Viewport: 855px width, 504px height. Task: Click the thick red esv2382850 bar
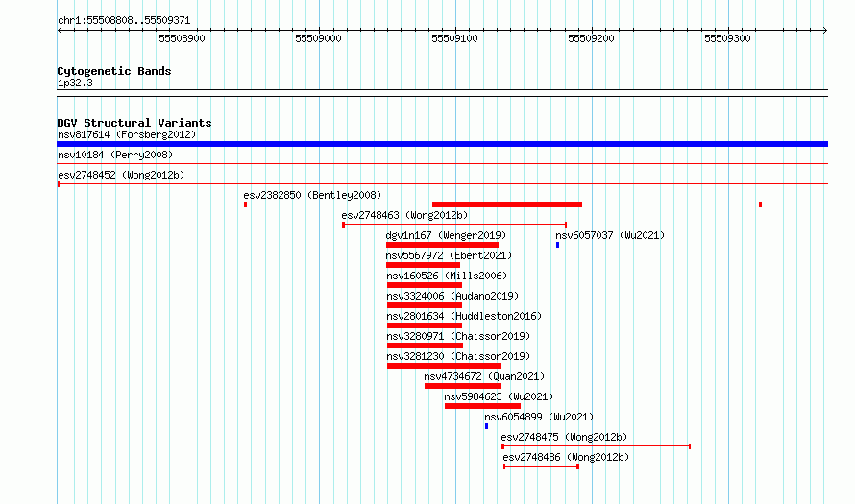pos(507,204)
